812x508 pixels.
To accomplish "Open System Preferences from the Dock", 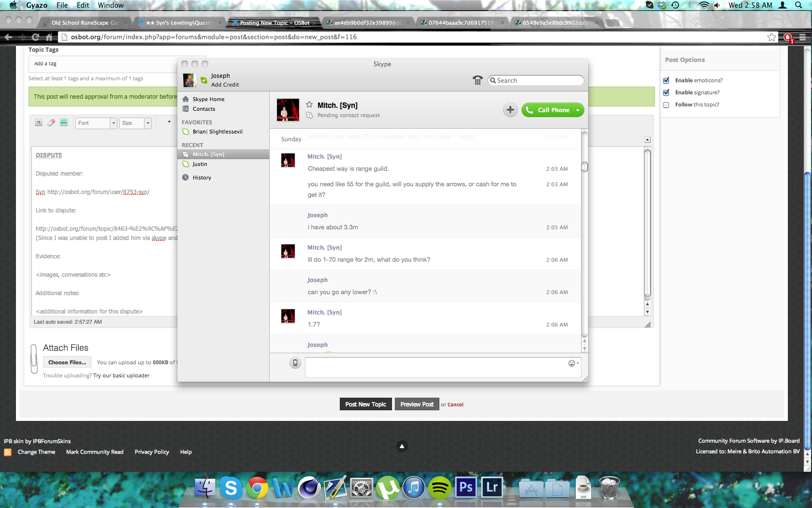I will point(362,488).
